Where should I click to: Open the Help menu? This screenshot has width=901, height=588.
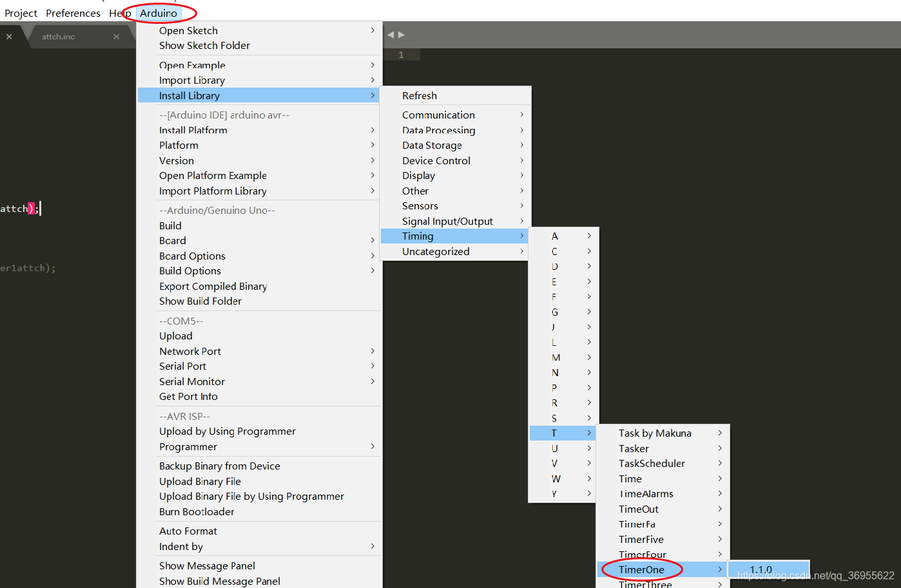120,13
